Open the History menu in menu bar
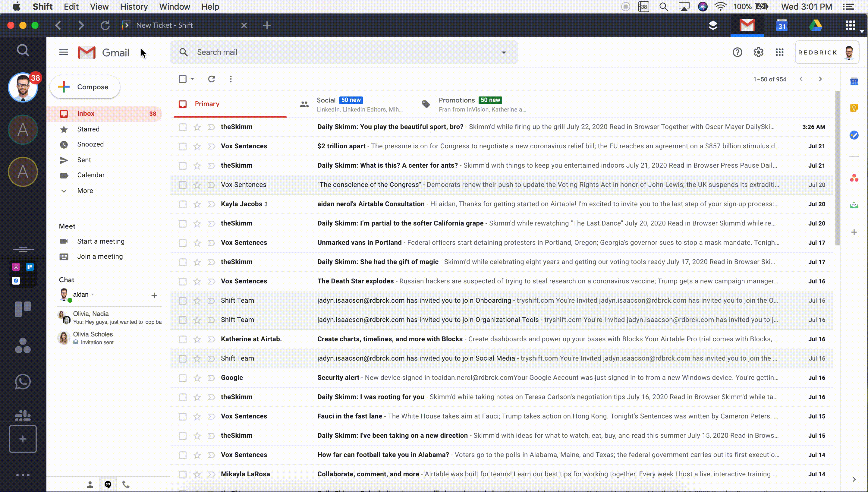The image size is (868, 492). (134, 7)
